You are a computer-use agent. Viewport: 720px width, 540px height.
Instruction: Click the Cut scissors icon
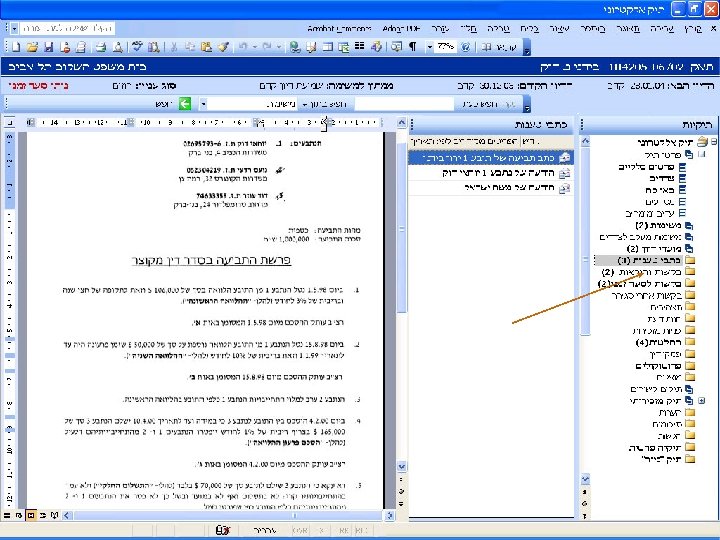pyautogui.click(x=174, y=47)
